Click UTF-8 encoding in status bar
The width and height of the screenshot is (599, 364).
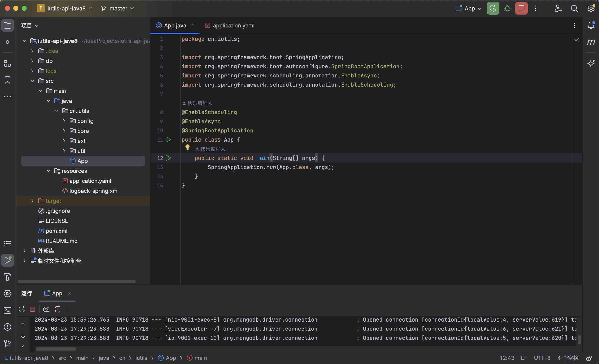tap(542, 358)
